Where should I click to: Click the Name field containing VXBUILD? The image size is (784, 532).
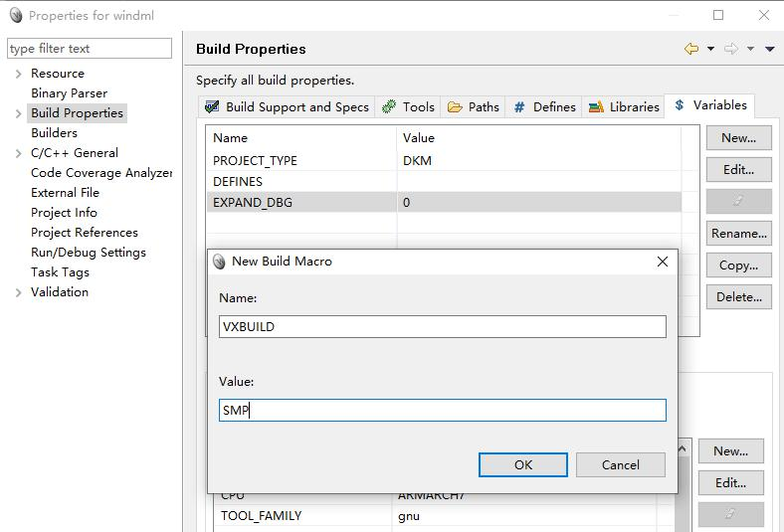pyautogui.click(x=442, y=327)
